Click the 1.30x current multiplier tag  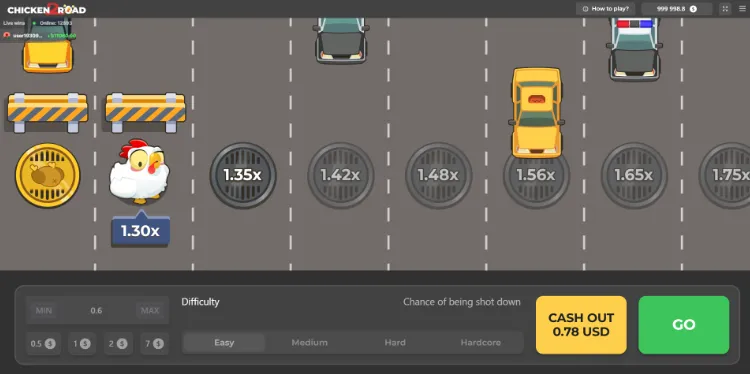(x=140, y=231)
